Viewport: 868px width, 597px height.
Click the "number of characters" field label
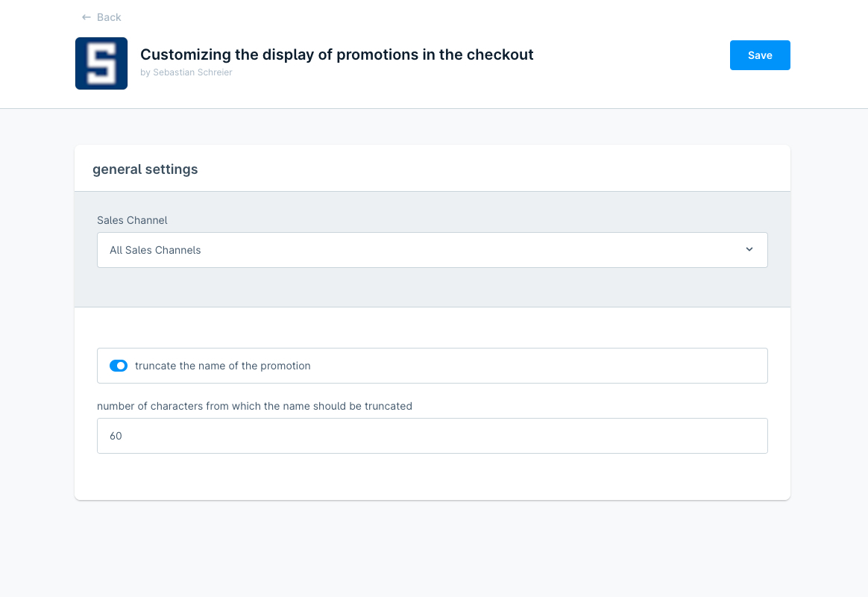pos(254,406)
